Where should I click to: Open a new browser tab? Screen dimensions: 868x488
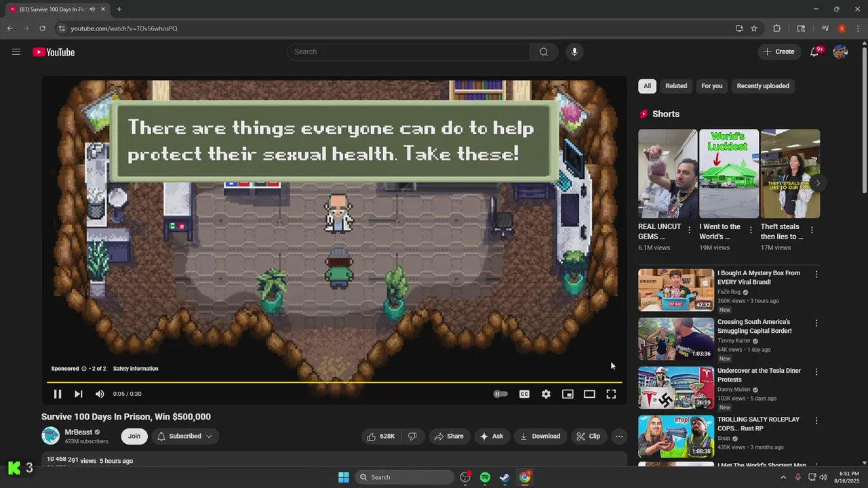click(x=119, y=9)
